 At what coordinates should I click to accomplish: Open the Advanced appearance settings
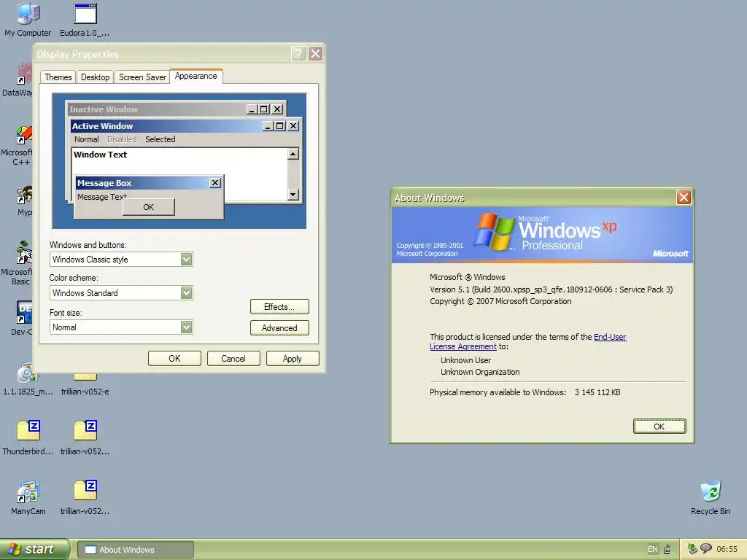pyautogui.click(x=279, y=327)
